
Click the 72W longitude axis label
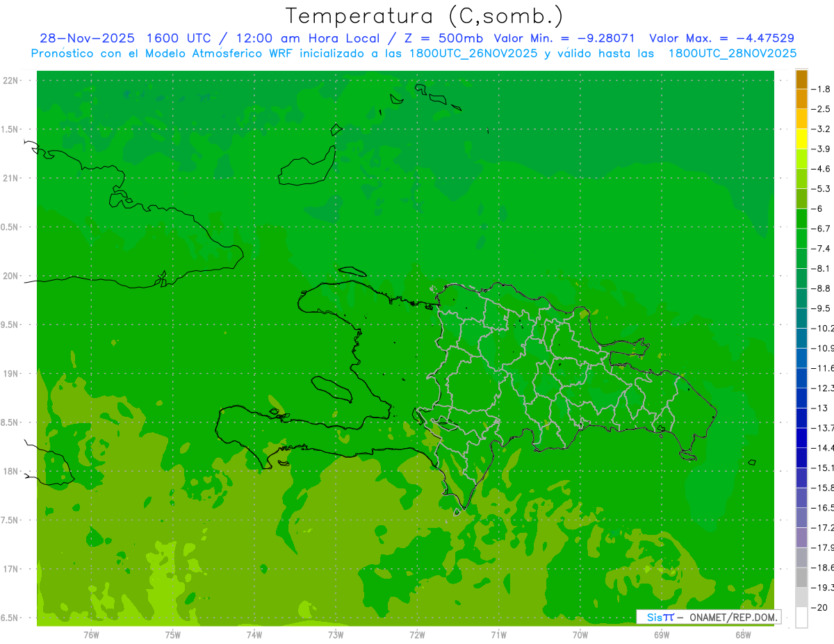click(417, 634)
